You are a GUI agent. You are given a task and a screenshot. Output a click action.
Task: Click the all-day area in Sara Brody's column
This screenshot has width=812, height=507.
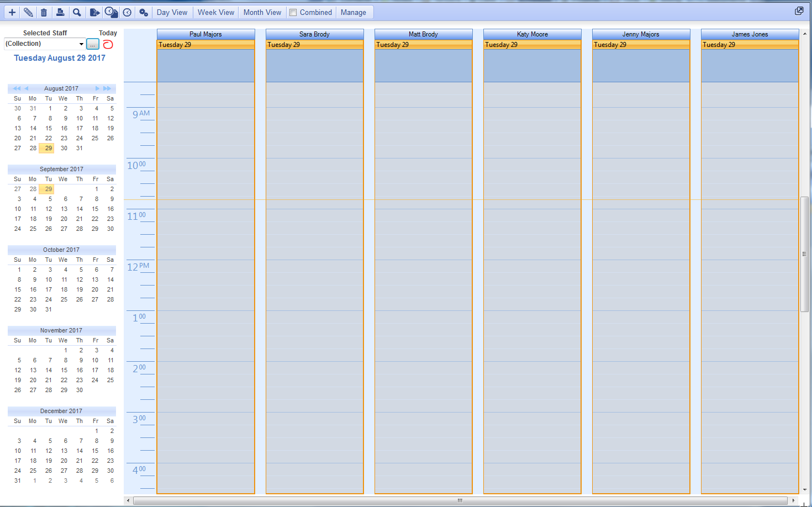[x=314, y=66]
